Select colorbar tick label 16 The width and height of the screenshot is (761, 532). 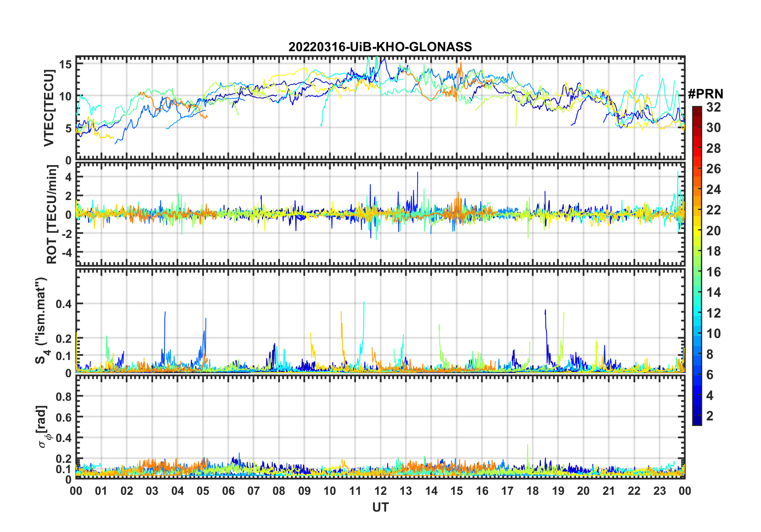coord(713,272)
